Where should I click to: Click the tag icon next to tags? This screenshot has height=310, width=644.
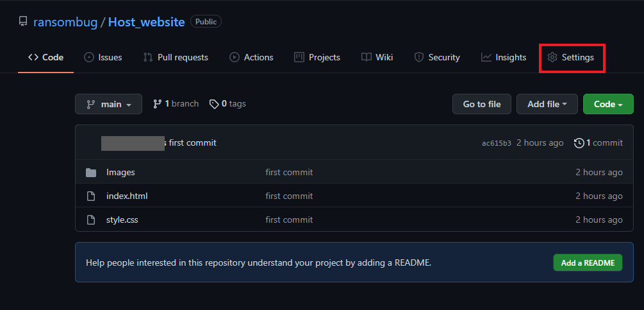click(x=214, y=104)
